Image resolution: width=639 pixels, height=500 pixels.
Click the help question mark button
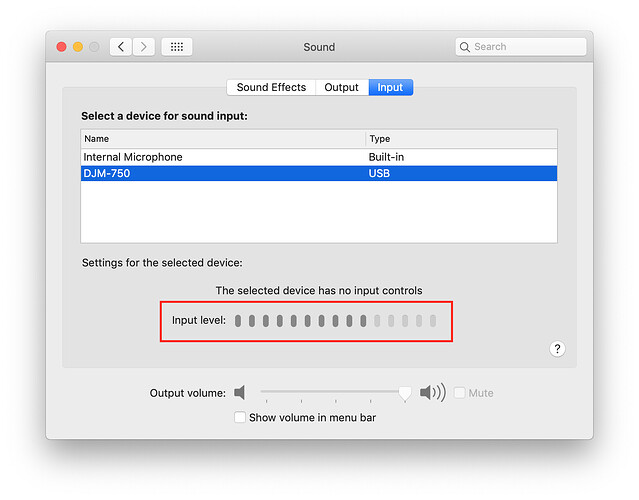click(557, 348)
